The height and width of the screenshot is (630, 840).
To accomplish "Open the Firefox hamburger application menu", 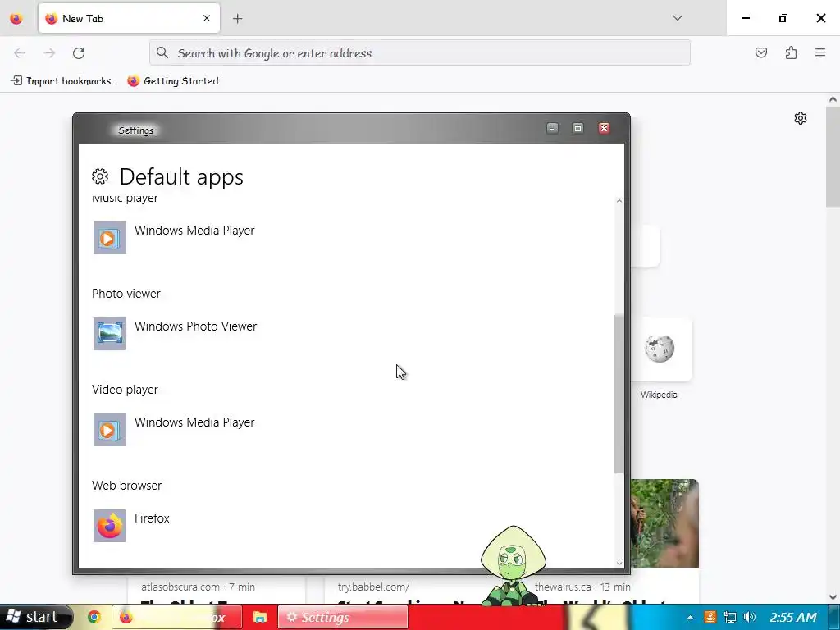I will point(820,52).
